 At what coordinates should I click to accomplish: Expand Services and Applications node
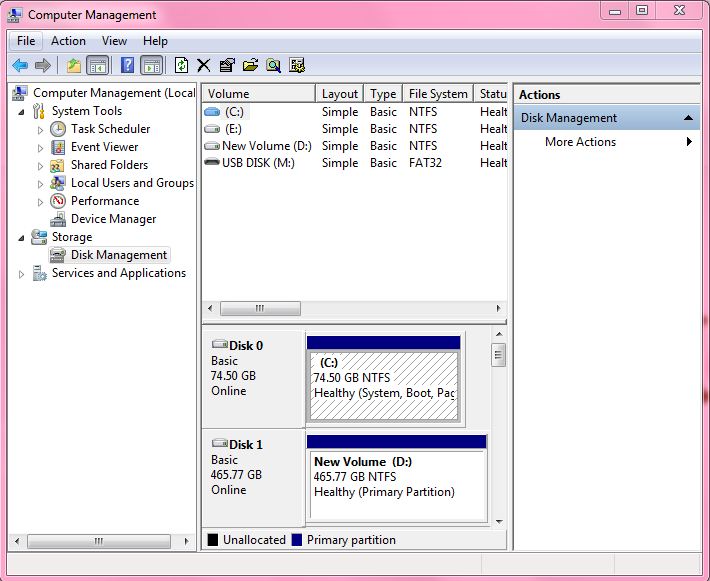click(x=22, y=273)
